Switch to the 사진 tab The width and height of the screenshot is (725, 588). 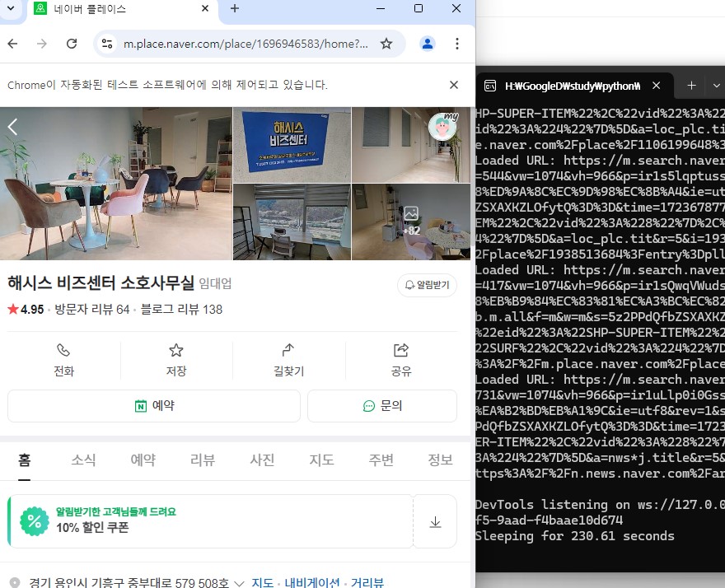pos(262,460)
